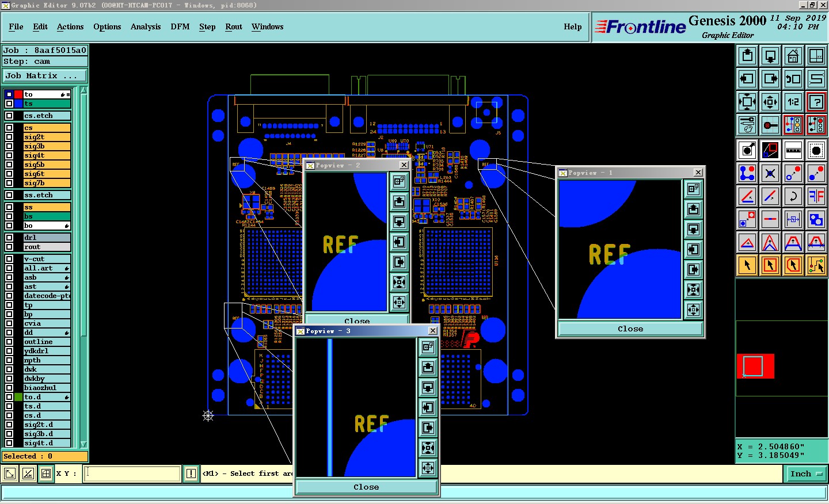Toggle checkbox for layer rout
Screen dimensions: 829x504
[x=9, y=247]
